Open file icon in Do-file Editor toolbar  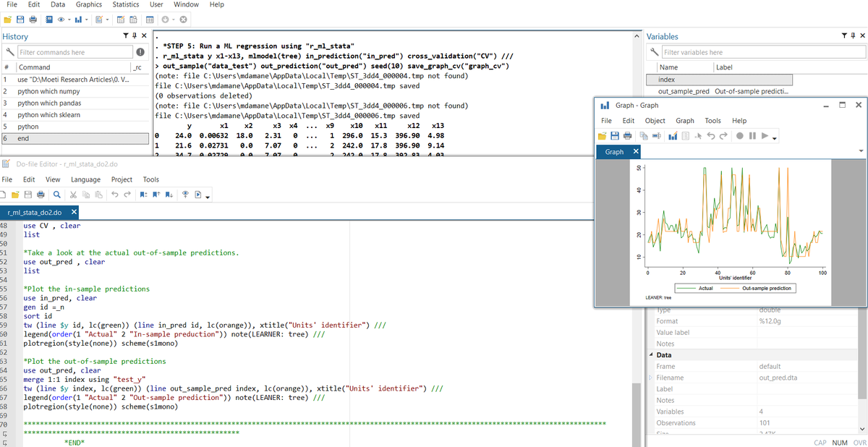click(x=17, y=195)
